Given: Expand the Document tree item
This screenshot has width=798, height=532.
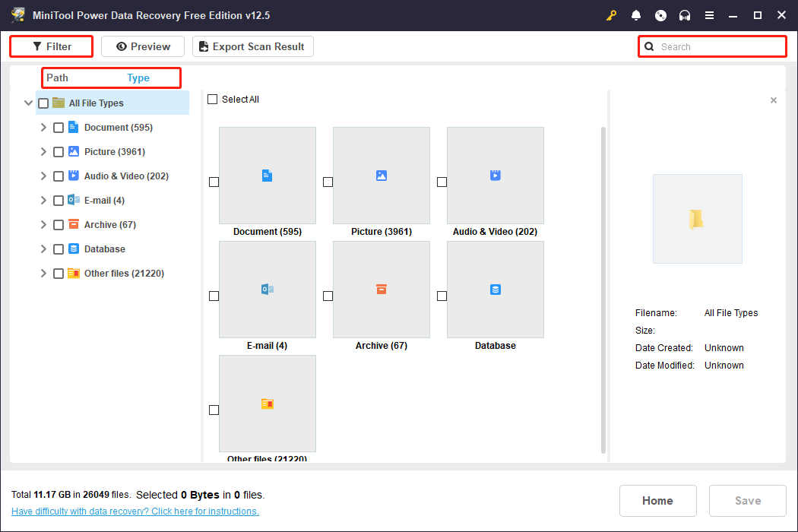Looking at the screenshot, I should point(43,127).
